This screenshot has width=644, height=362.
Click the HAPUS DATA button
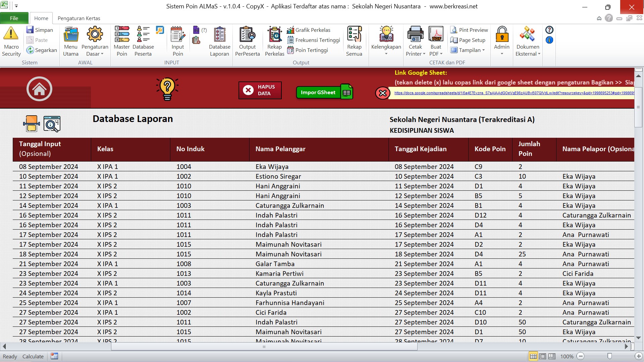[260, 90]
